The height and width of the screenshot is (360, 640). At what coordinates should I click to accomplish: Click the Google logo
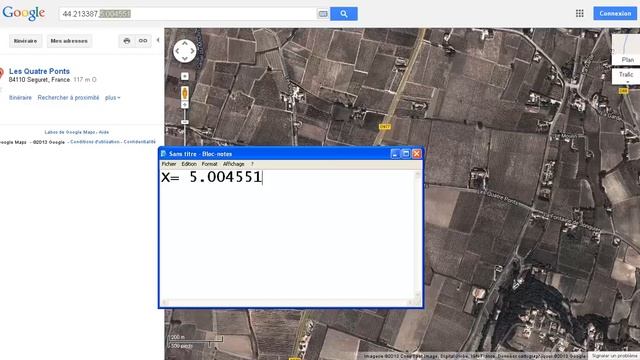coord(24,13)
